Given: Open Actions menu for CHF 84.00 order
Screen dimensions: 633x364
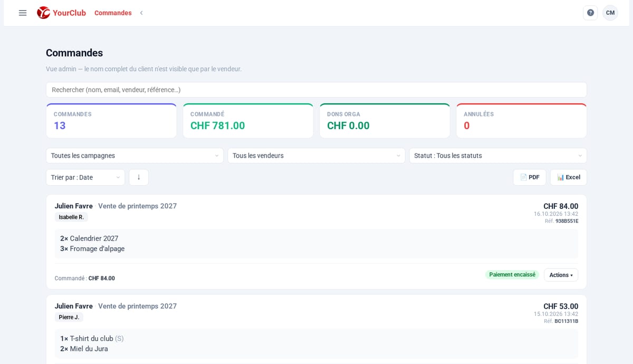Looking at the screenshot, I should coord(561,275).
